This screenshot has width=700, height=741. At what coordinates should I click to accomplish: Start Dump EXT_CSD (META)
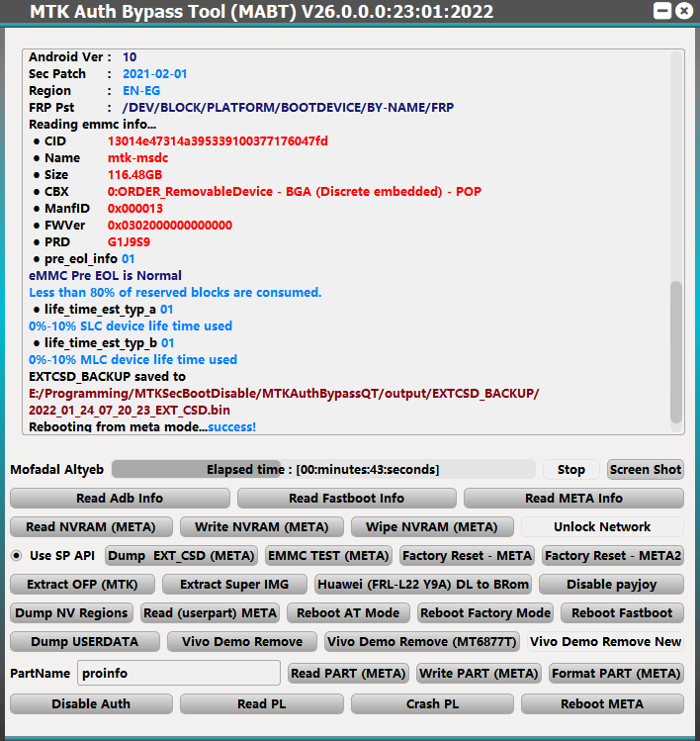[181, 556]
